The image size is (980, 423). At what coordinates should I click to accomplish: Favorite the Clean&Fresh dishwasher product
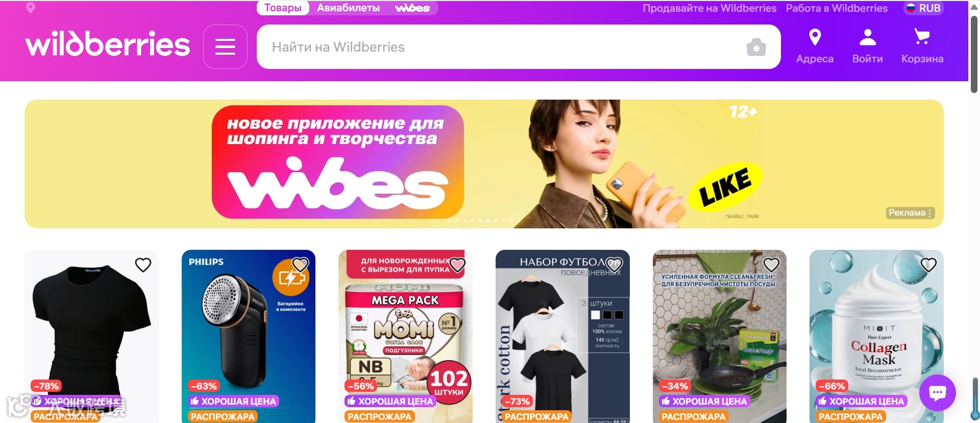(x=771, y=265)
